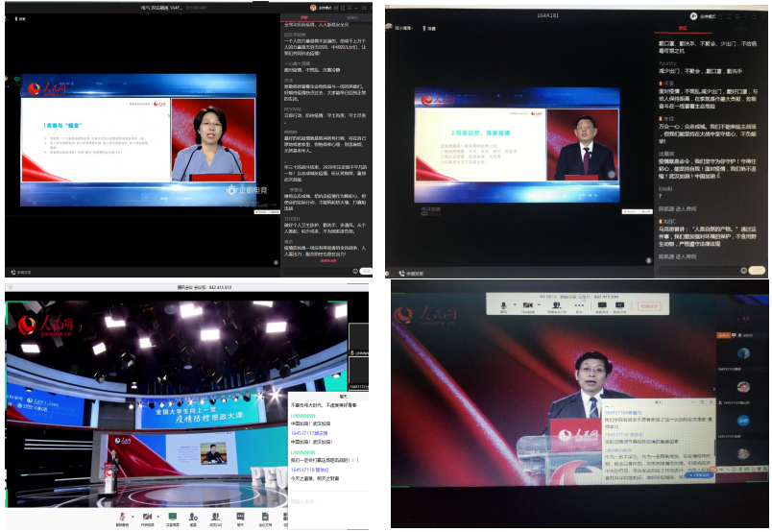Toggle video in bottom-right floating meeting bar

pyautogui.click(x=527, y=306)
